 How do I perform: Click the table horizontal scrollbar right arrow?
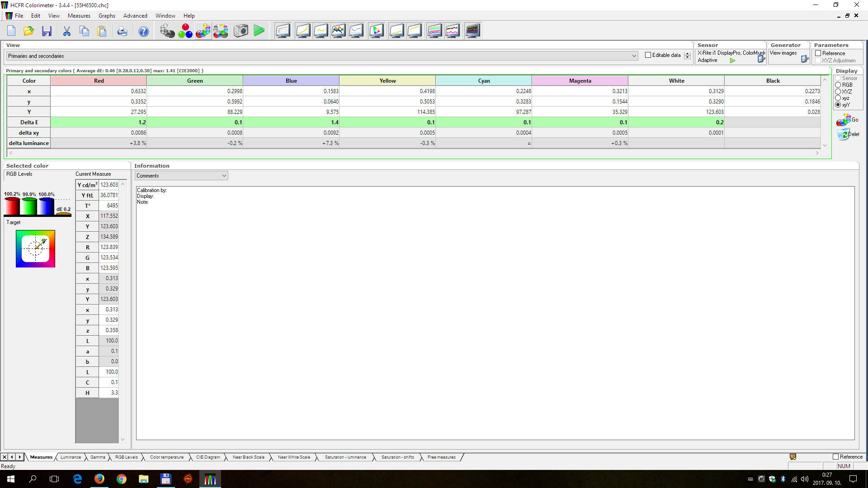coord(817,153)
